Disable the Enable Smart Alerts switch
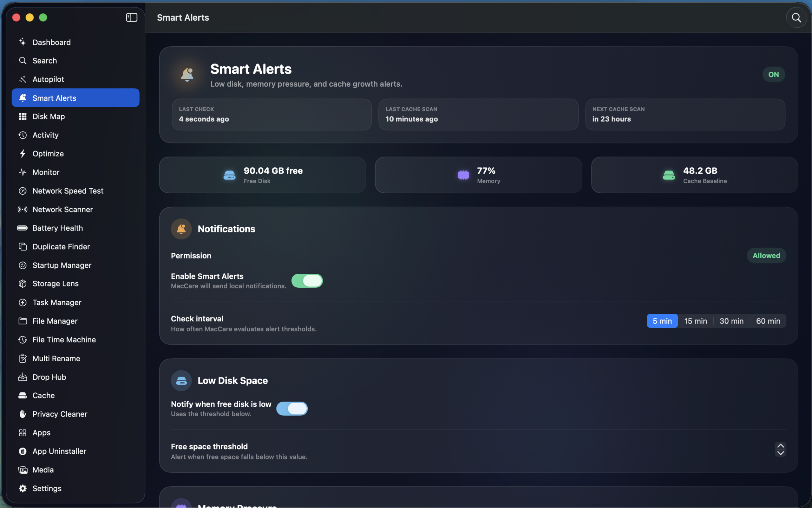 click(307, 281)
